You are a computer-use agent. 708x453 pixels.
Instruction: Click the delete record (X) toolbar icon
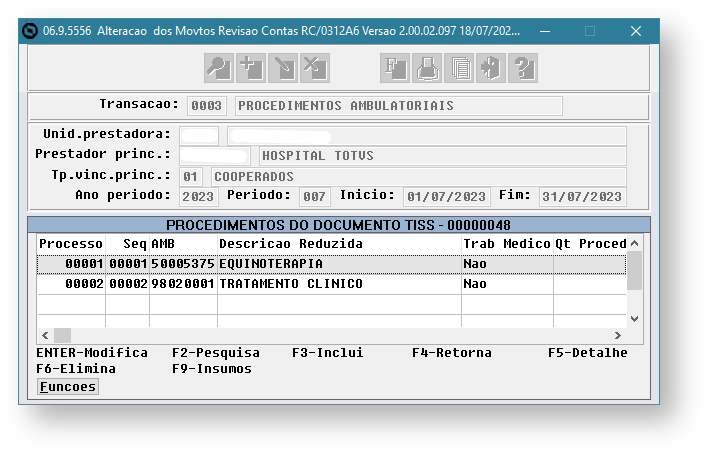[315, 68]
